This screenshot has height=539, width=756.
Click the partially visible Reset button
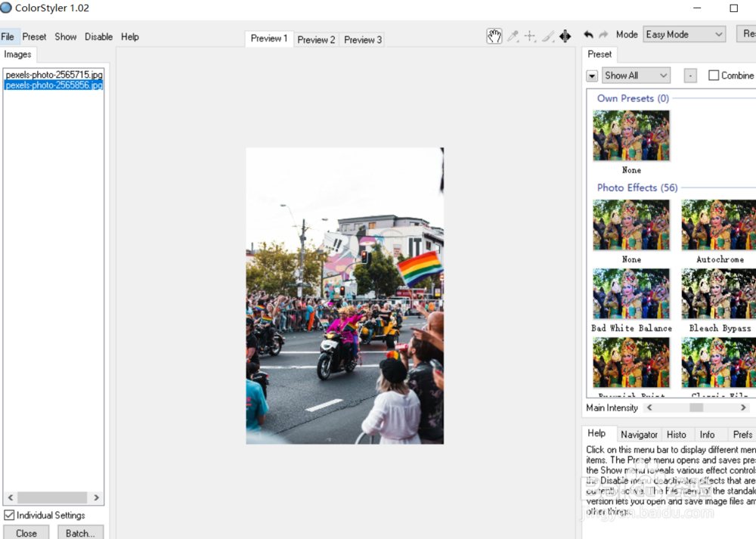pyautogui.click(x=747, y=34)
